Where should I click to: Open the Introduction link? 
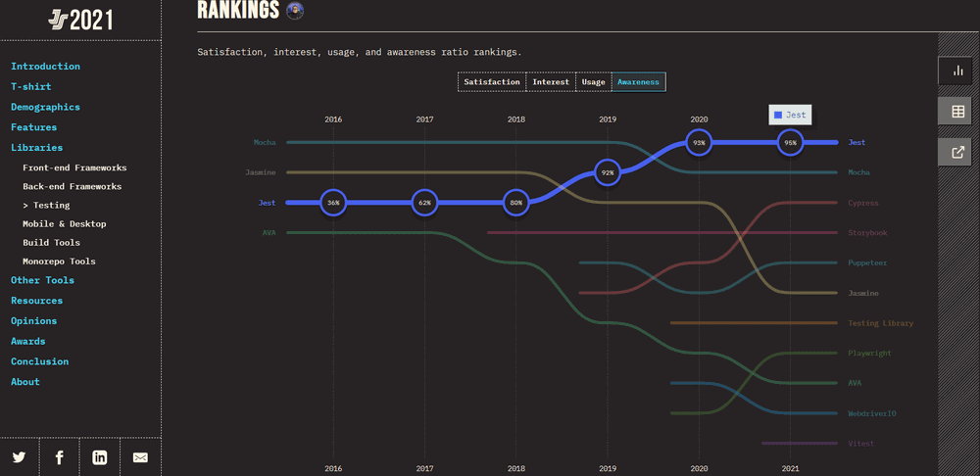(45, 67)
